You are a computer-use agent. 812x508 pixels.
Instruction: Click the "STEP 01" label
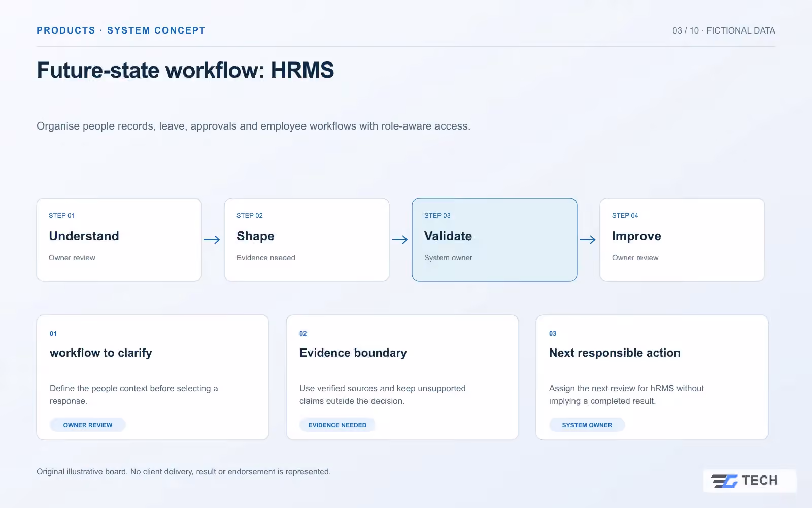click(x=62, y=216)
